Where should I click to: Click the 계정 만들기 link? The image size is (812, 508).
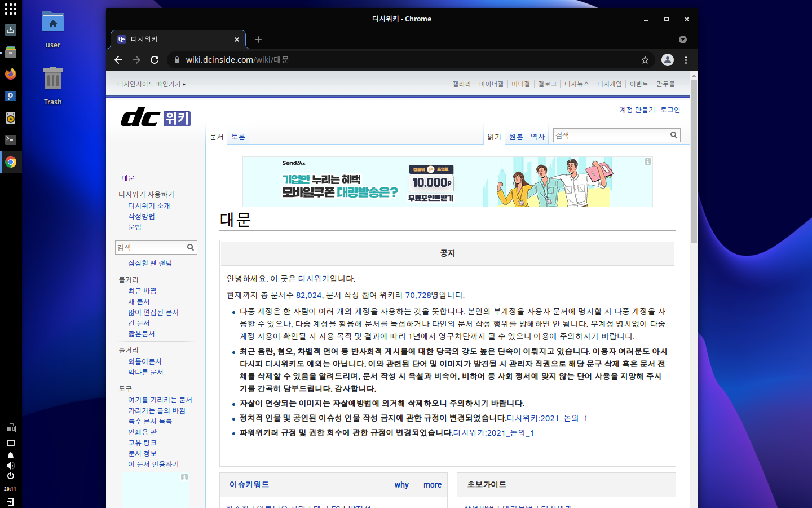(x=637, y=110)
